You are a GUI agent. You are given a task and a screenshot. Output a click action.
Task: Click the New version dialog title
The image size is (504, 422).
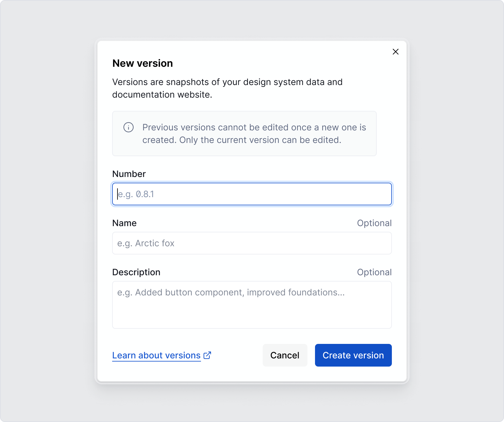pyautogui.click(x=142, y=63)
